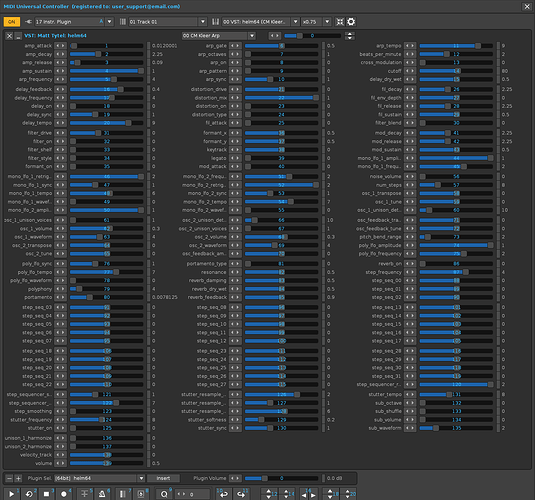Viewport: 535px width, 500px height.
Task: Click the plus button beside Plugin Sel.
Action: coord(18,478)
